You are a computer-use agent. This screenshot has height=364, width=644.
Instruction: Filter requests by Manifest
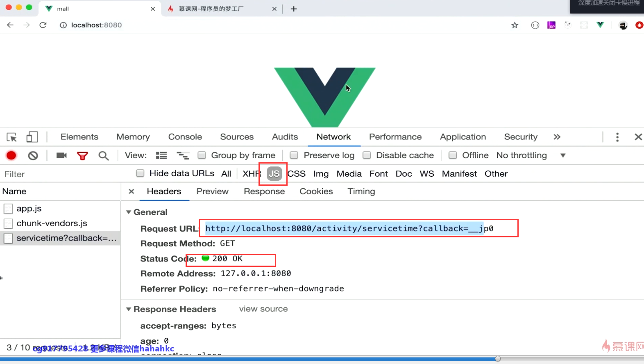pos(459,174)
